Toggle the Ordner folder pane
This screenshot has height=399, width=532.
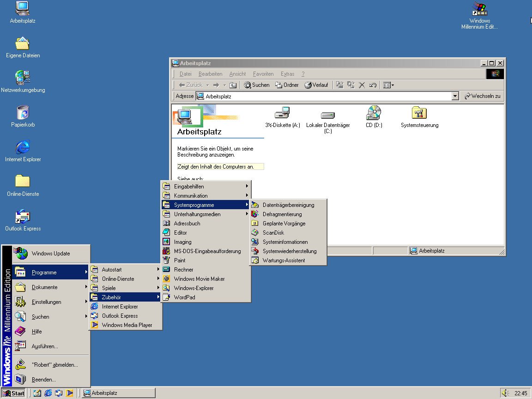point(287,85)
